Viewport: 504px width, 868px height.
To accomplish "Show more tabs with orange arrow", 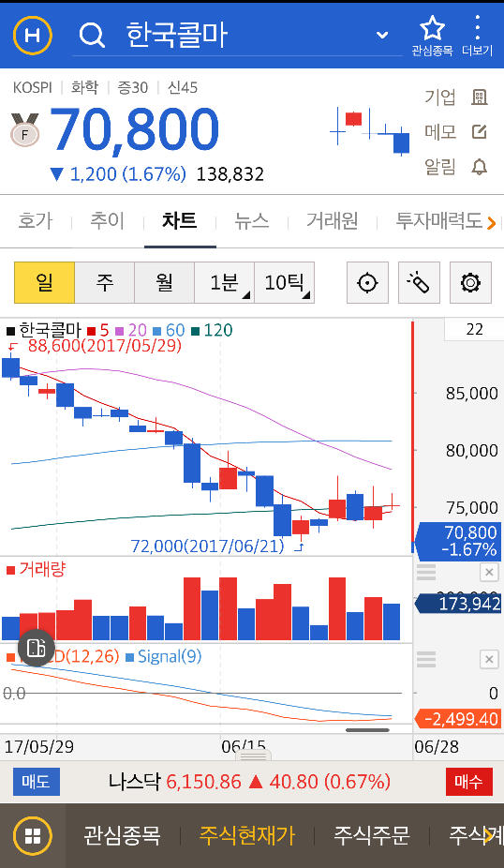I will click(x=491, y=222).
